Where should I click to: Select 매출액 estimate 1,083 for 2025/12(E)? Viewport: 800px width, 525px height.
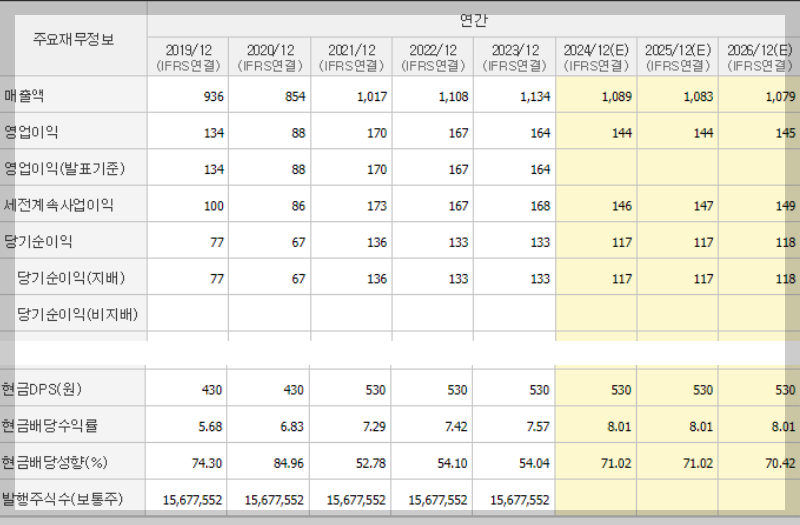click(698, 96)
